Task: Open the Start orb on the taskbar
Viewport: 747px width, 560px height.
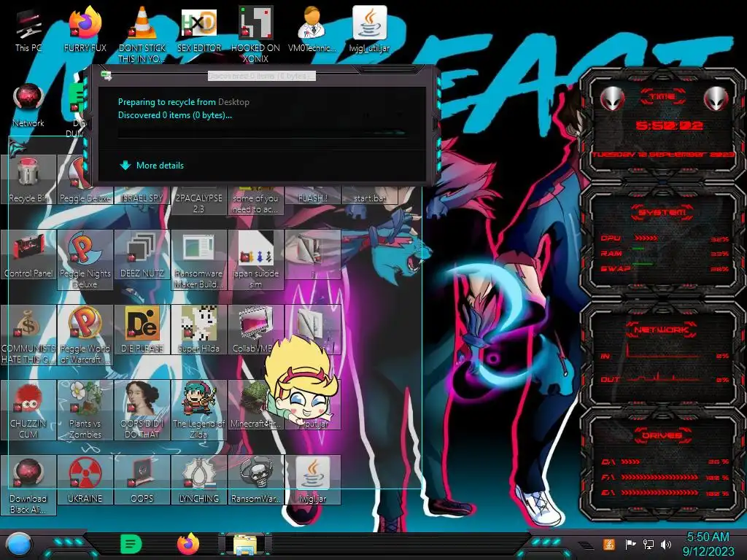Action: (x=19, y=544)
